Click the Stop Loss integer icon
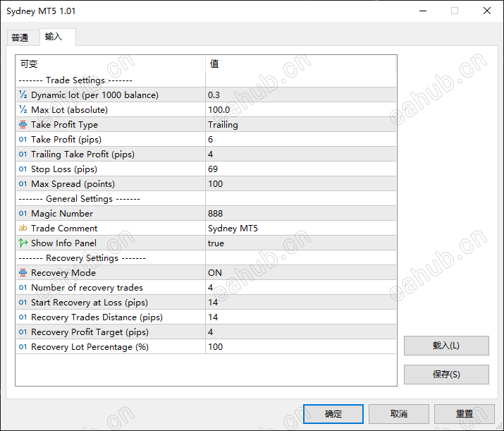This screenshot has height=431, width=504. click(x=23, y=169)
